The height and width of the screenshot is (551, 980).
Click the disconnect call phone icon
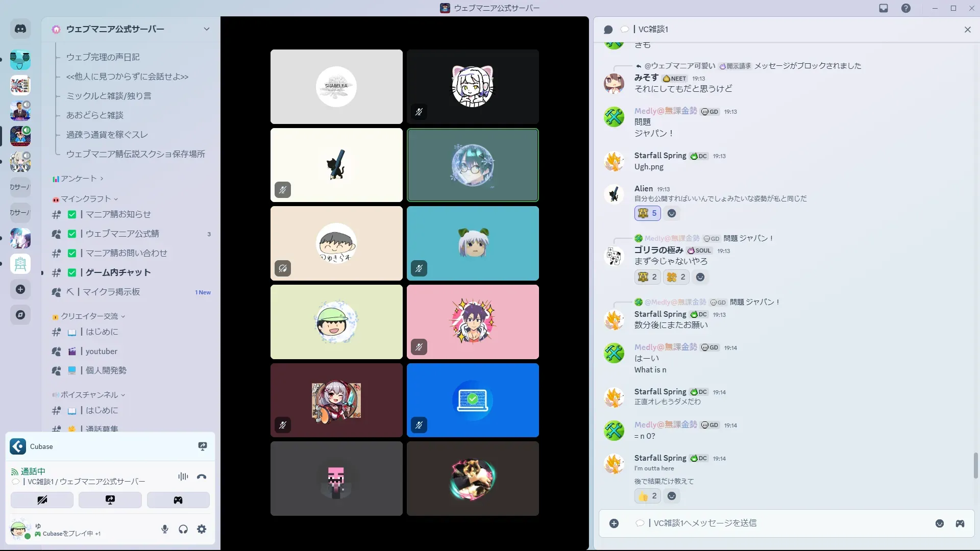(202, 477)
